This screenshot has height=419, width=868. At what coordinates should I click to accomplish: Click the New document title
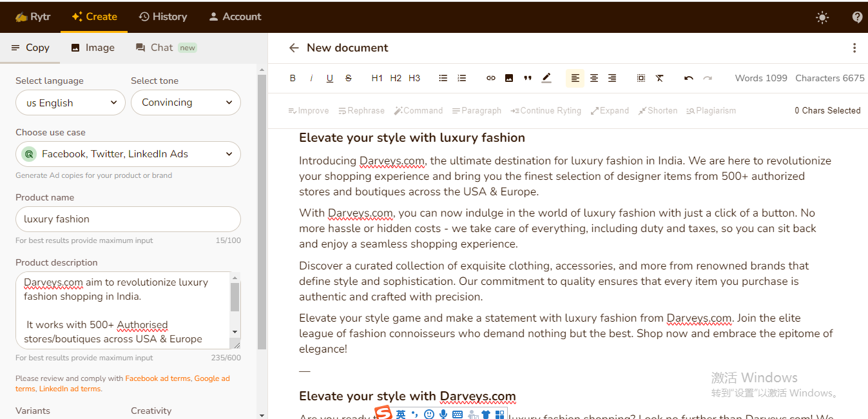click(347, 48)
